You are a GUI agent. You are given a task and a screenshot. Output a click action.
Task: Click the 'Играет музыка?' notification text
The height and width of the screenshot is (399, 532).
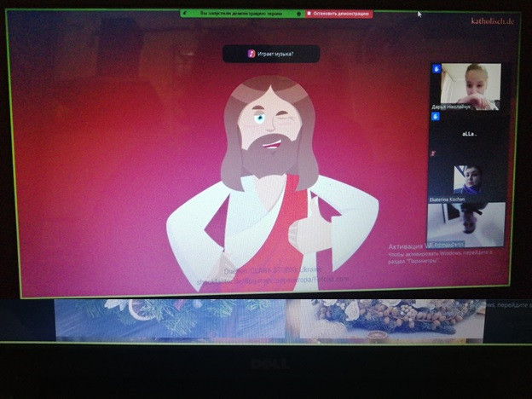(275, 54)
